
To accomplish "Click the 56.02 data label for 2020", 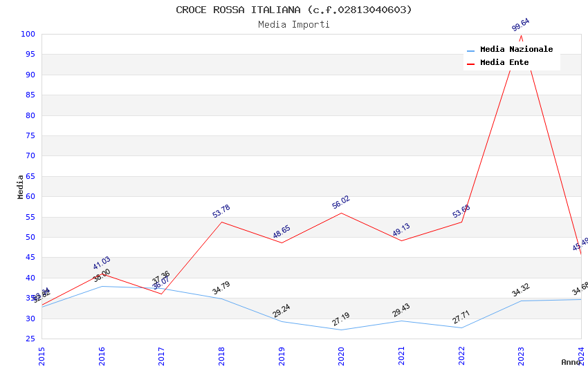I will point(341,202).
